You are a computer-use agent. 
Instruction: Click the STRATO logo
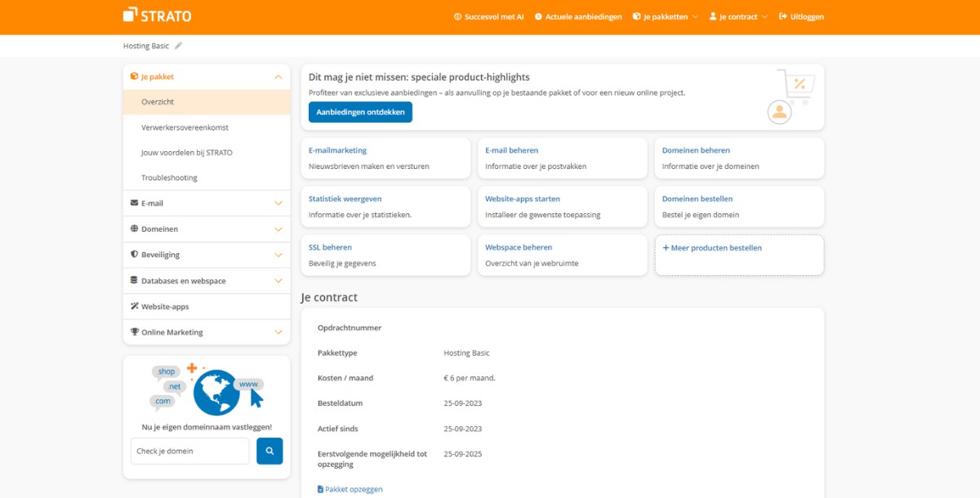[x=157, y=16]
